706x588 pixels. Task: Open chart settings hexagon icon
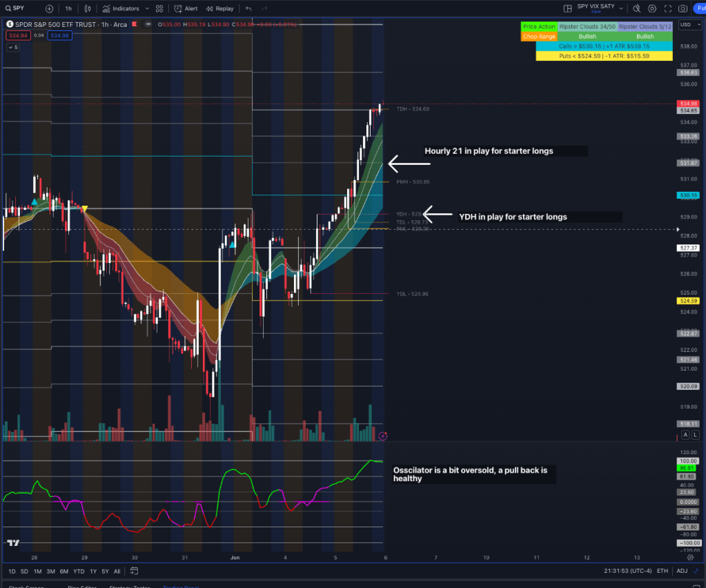pos(652,9)
